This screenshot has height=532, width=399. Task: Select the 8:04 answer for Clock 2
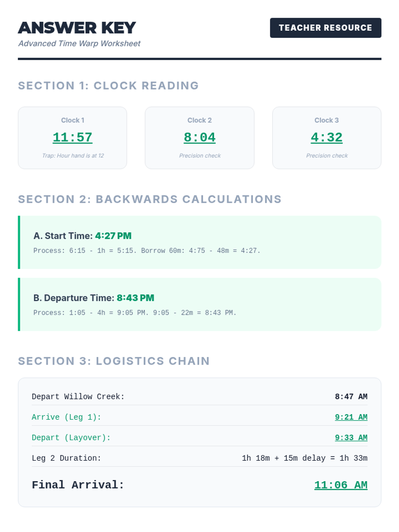(x=199, y=137)
